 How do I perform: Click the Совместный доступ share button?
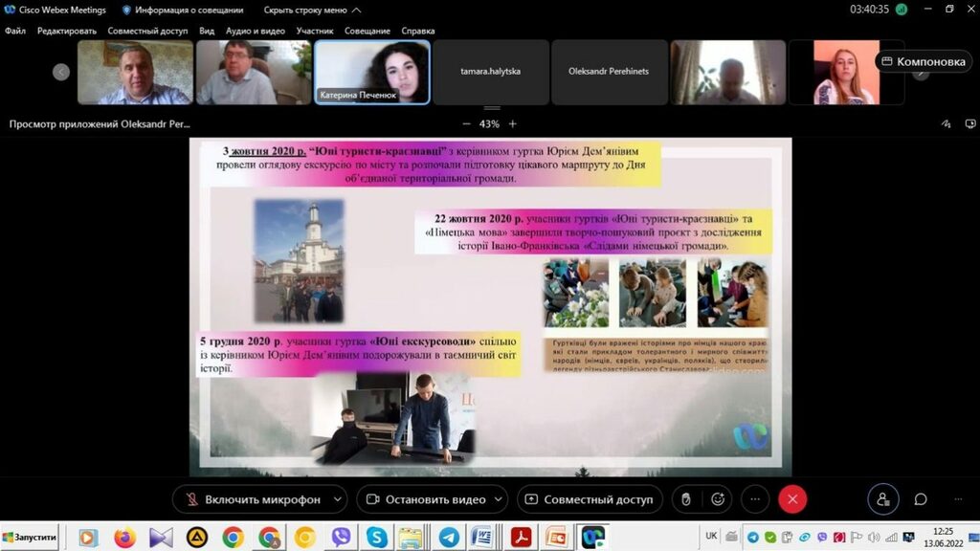coord(590,499)
